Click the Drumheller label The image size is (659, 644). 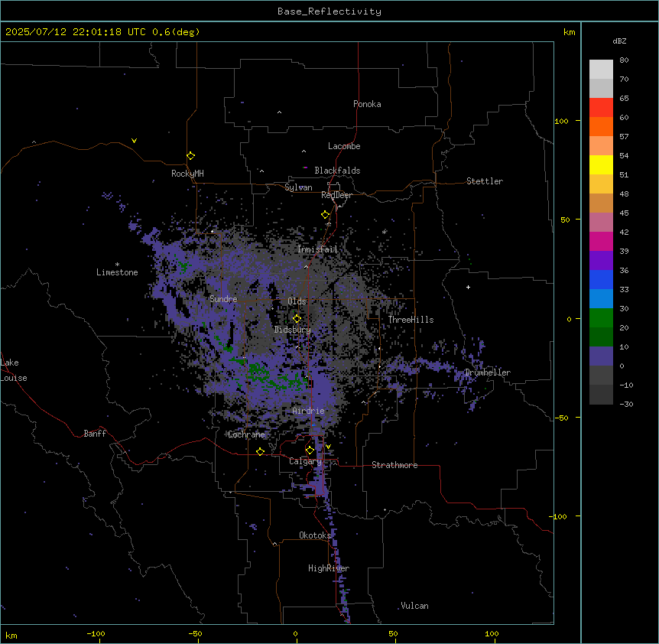click(488, 372)
